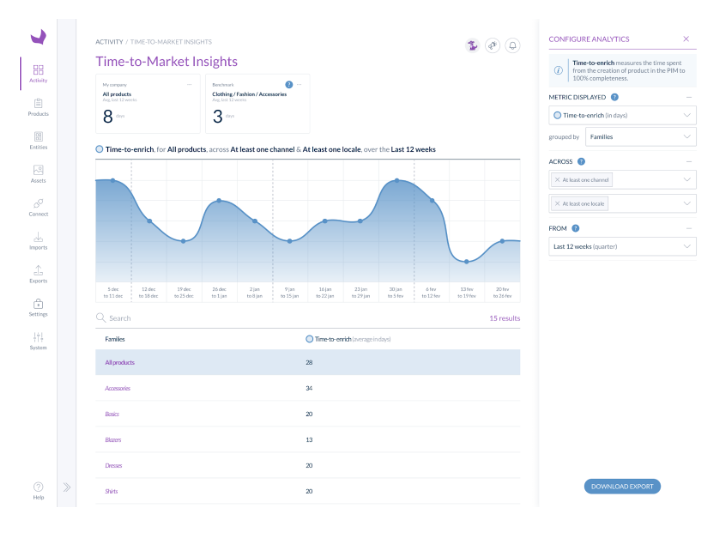Open the Help icon at bottom left

point(38,489)
